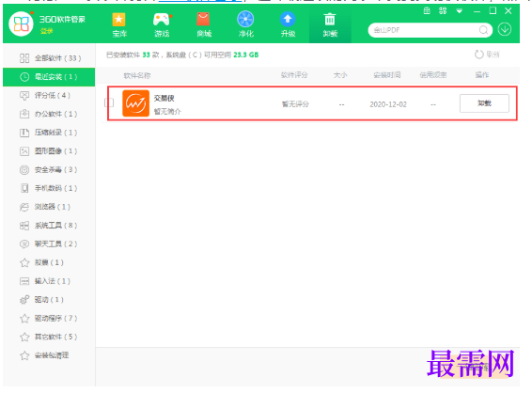532x393 pixels.
Task: Open 其它软件 (5) category
Action: (49, 337)
